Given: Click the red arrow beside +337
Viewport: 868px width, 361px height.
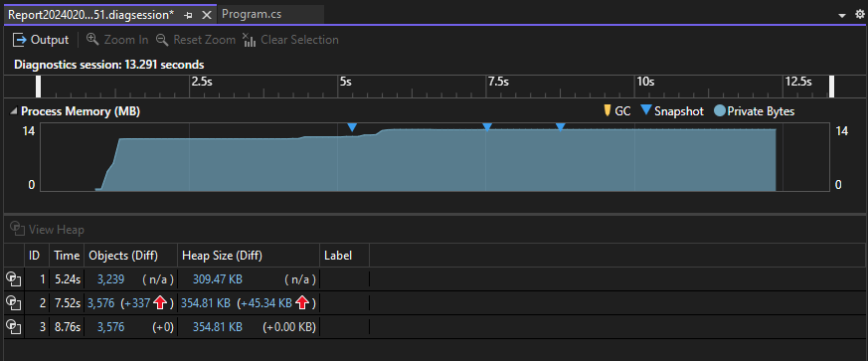Looking at the screenshot, I should point(160,303).
